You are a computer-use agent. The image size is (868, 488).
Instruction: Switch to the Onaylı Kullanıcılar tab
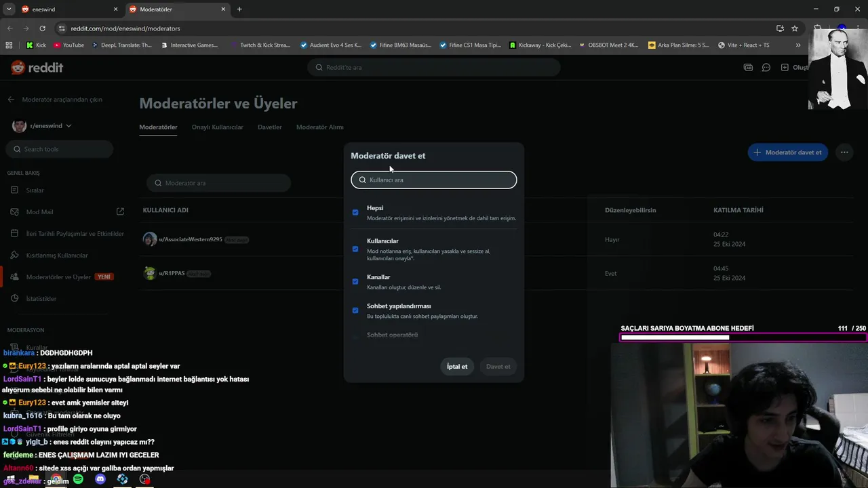click(x=217, y=127)
